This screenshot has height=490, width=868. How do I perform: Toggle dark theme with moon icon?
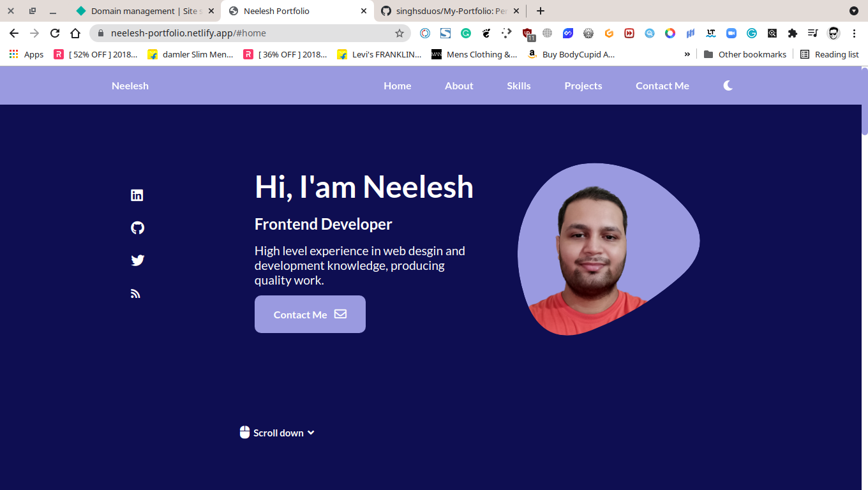728,85
